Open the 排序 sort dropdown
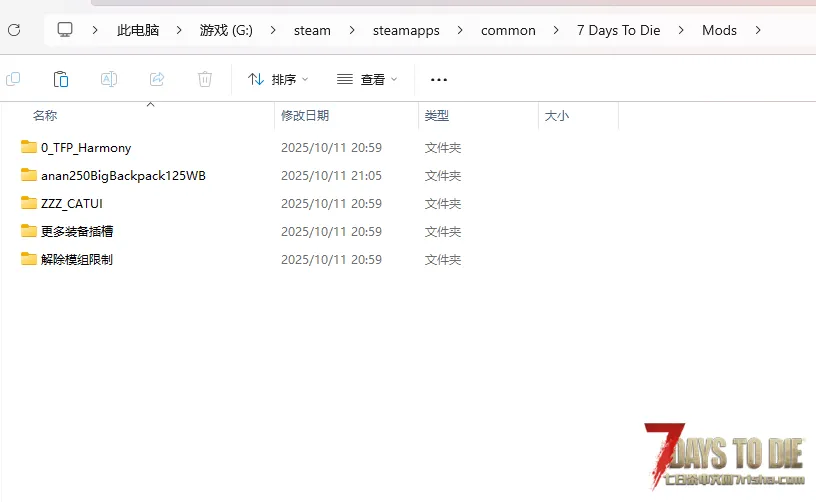816x502 pixels. click(278, 79)
